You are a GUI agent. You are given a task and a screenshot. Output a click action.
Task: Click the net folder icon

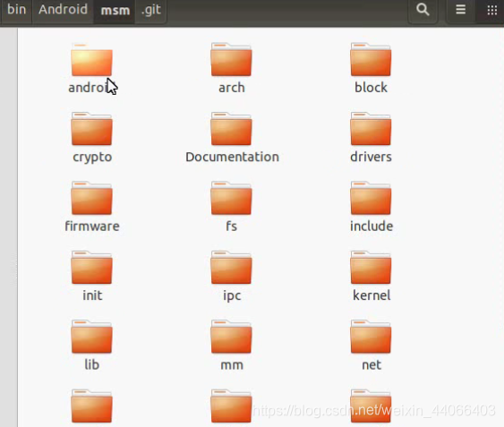pyautogui.click(x=371, y=337)
